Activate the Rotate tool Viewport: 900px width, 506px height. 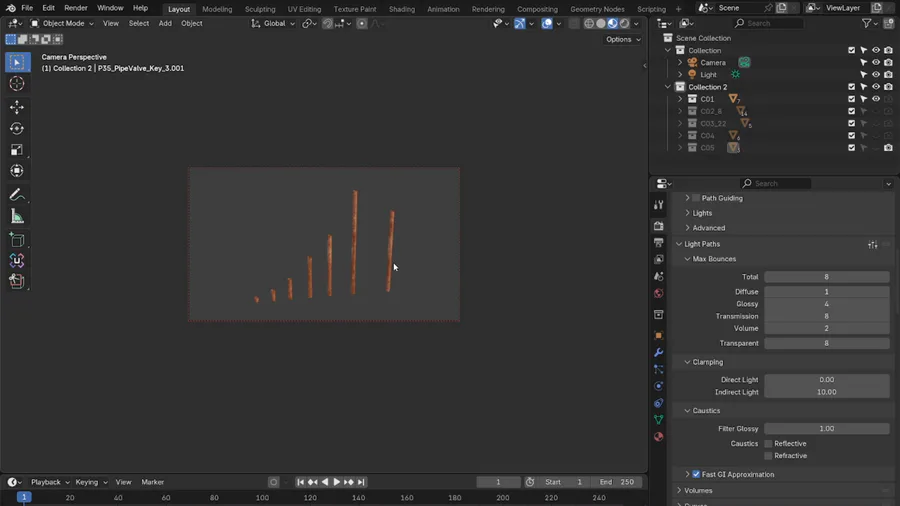[17, 129]
